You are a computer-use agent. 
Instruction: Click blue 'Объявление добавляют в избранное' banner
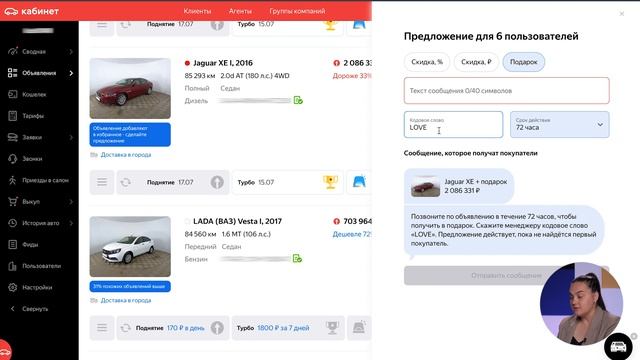(130, 134)
